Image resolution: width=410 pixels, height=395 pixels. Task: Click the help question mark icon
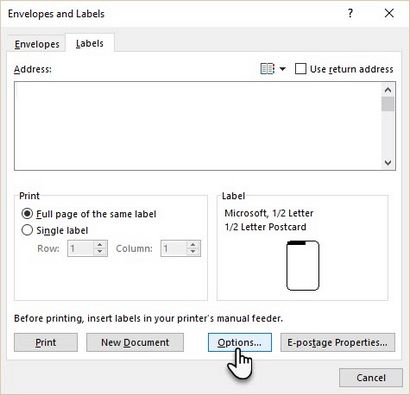point(350,13)
